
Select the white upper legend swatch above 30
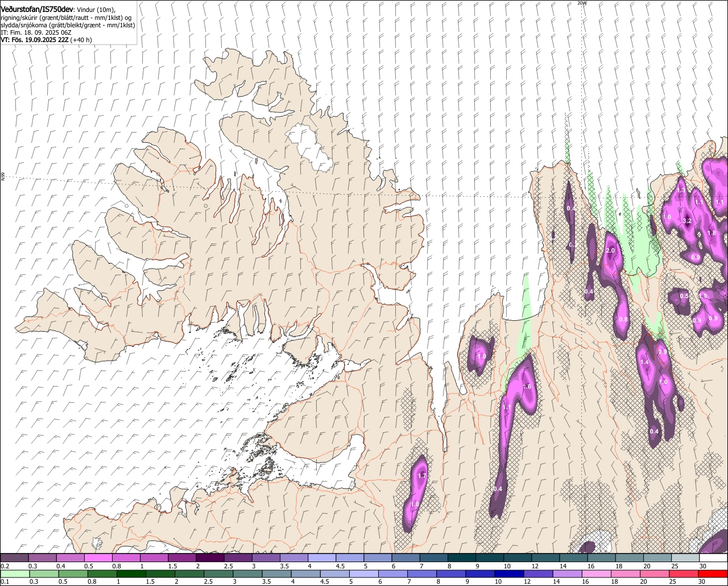(x=714, y=558)
